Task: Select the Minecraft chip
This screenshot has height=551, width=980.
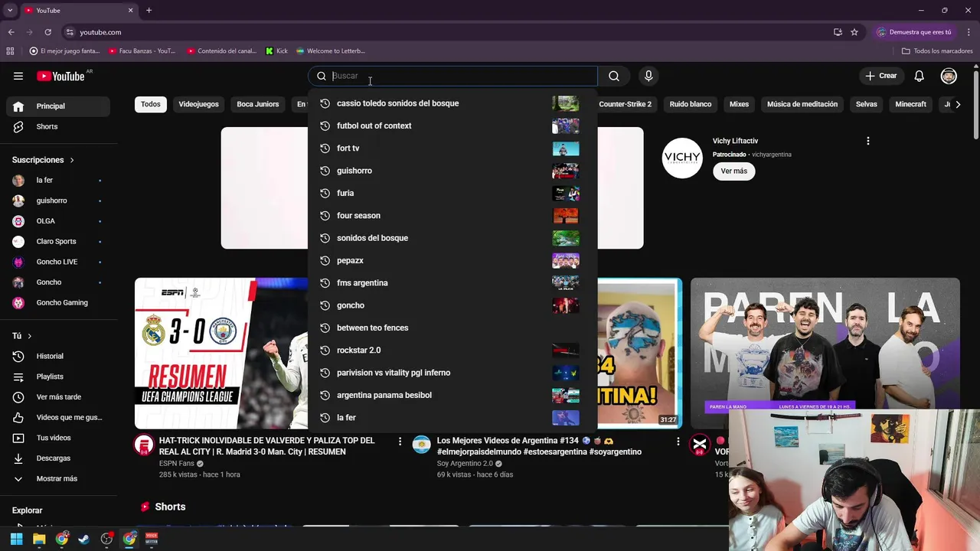Action: click(x=910, y=104)
